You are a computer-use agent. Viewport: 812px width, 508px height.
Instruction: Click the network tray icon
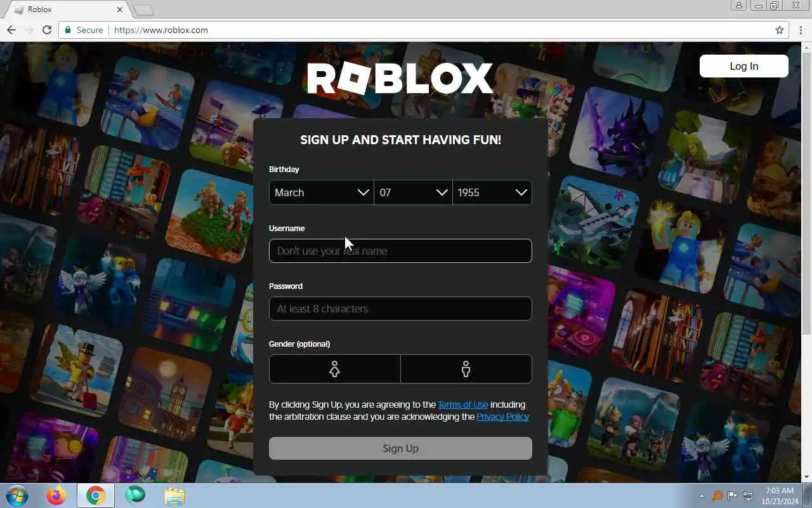pyautogui.click(x=748, y=496)
